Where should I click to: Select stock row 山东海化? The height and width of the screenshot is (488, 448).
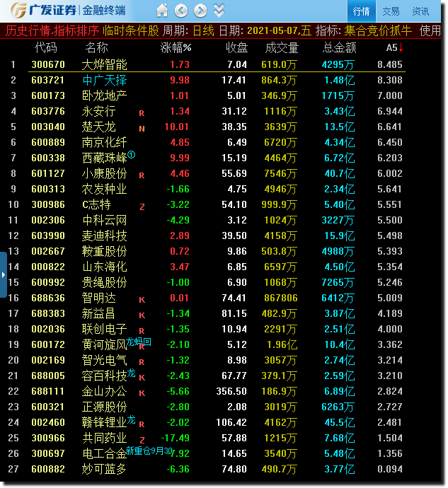217,267
